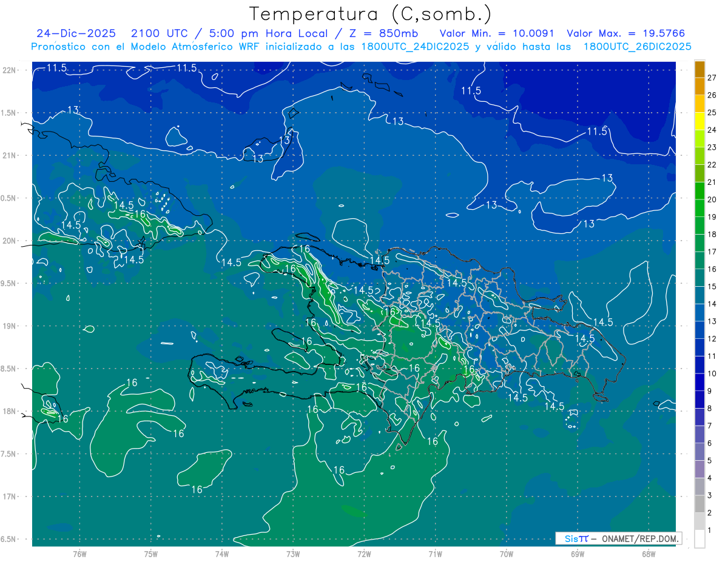The height and width of the screenshot is (562, 728).
Task: Click the "Valor Min. = 10.0091" text
Action: coord(497,33)
